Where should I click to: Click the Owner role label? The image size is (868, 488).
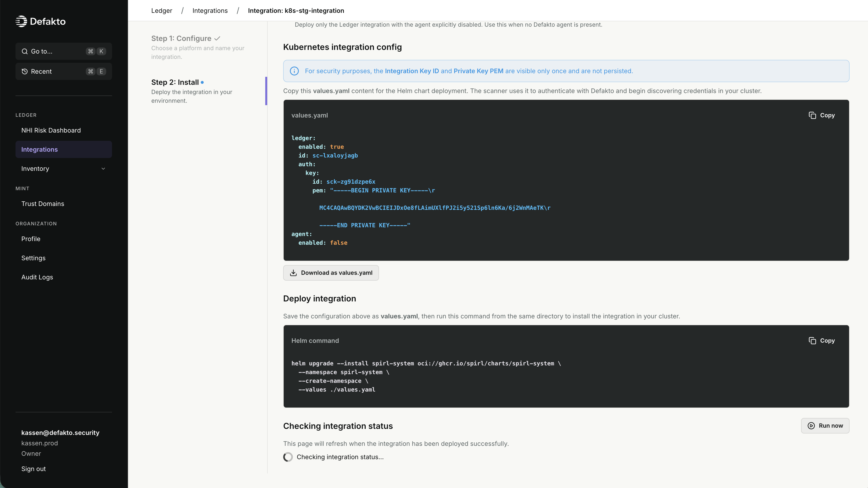[31, 454]
